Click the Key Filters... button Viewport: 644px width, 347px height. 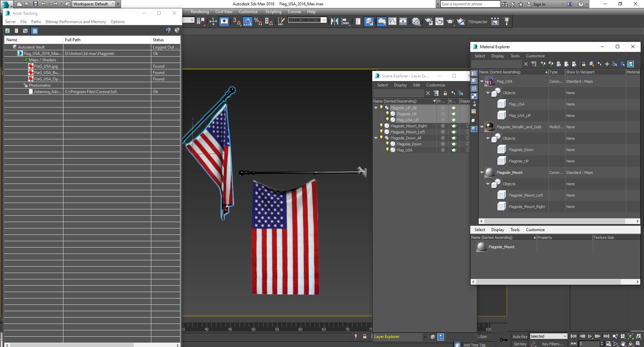pyautogui.click(x=552, y=344)
